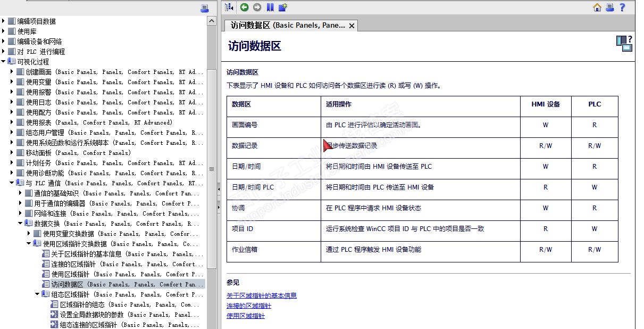This screenshot has width=644, height=329.
Task: Click the printer icon above the contents tree
Action: [x=205, y=8]
